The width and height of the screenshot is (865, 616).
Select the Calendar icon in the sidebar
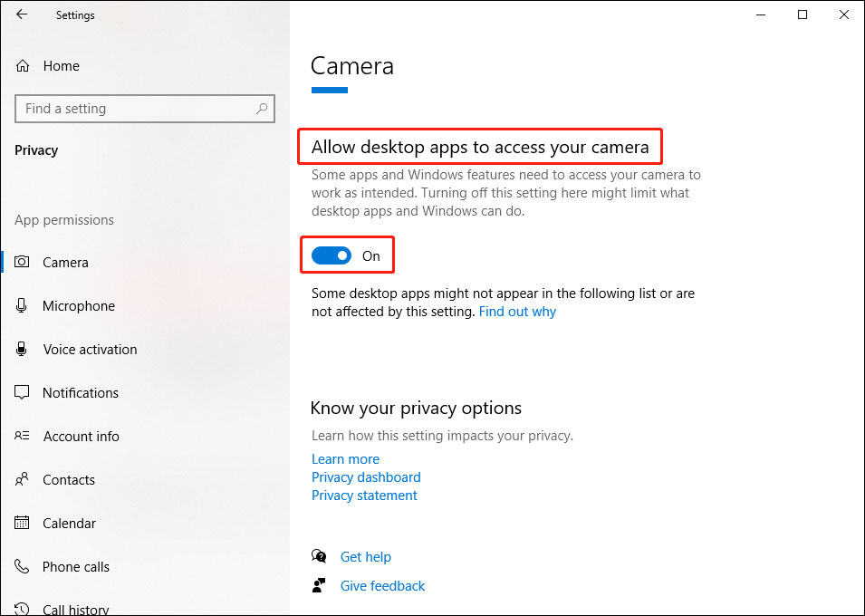(x=22, y=523)
